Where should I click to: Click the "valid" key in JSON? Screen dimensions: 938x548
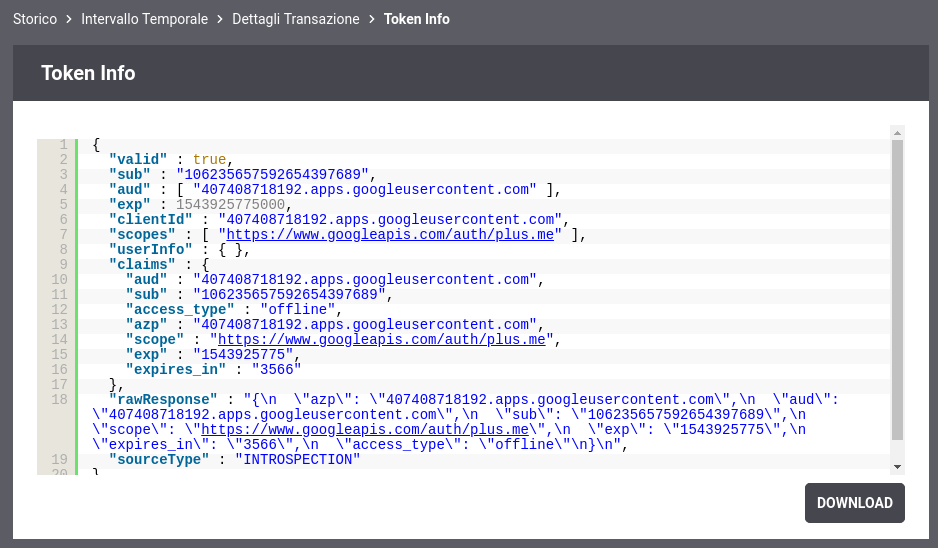[138, 160]
